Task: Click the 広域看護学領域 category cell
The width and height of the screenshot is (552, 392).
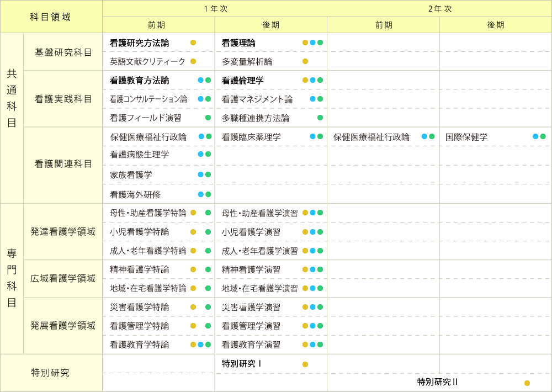Action: click(63, 278)
